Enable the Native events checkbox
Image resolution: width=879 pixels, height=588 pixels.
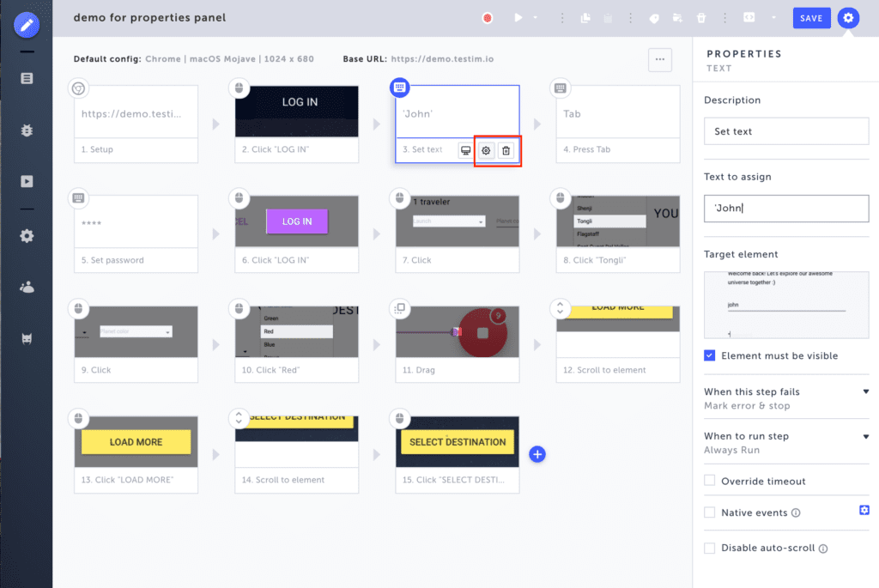[710, 512]
